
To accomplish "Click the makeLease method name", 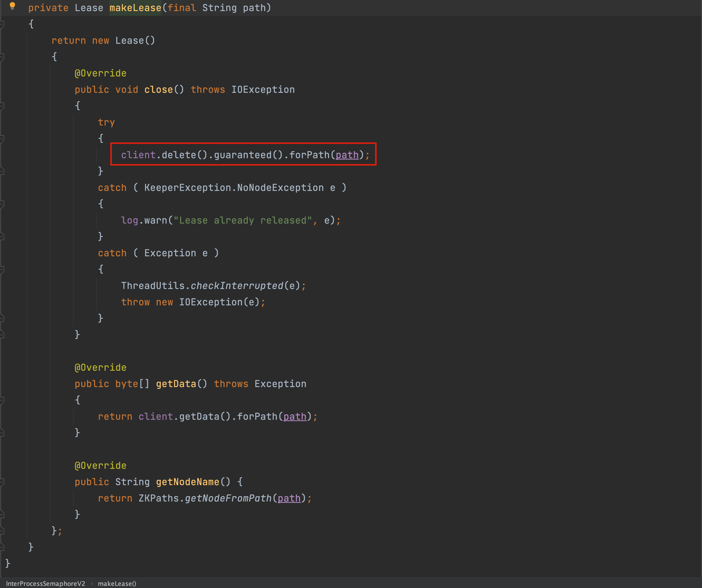I will point(135,8).
